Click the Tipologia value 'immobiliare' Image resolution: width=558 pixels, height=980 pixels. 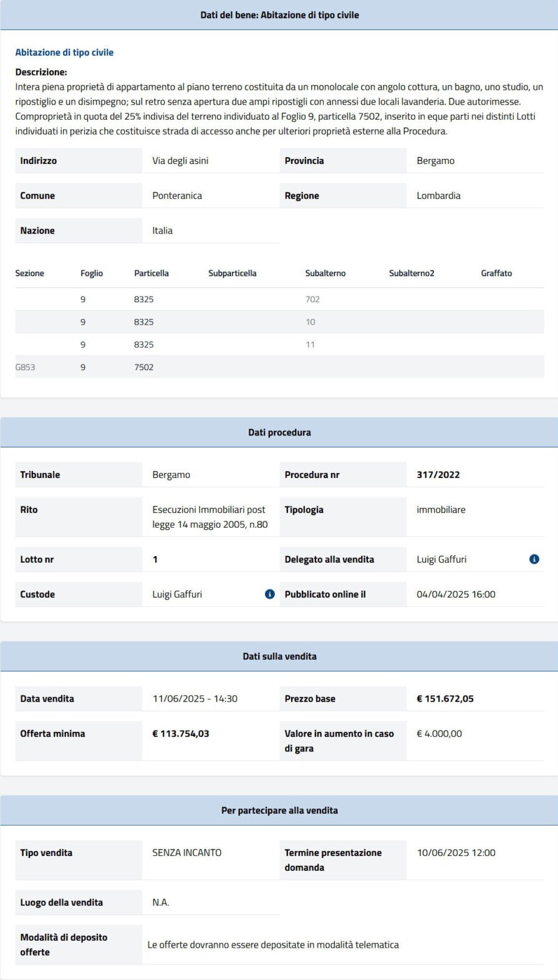(x=441, y=510)
